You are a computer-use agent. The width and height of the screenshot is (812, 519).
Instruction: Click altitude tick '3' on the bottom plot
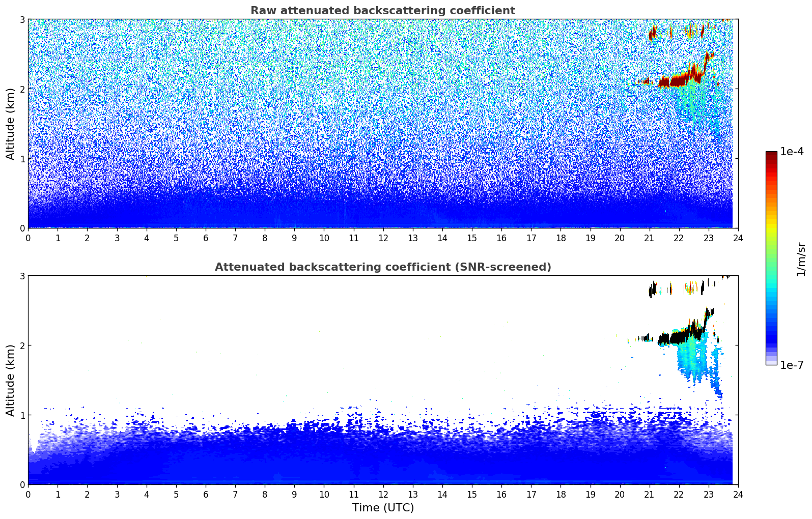22,276
